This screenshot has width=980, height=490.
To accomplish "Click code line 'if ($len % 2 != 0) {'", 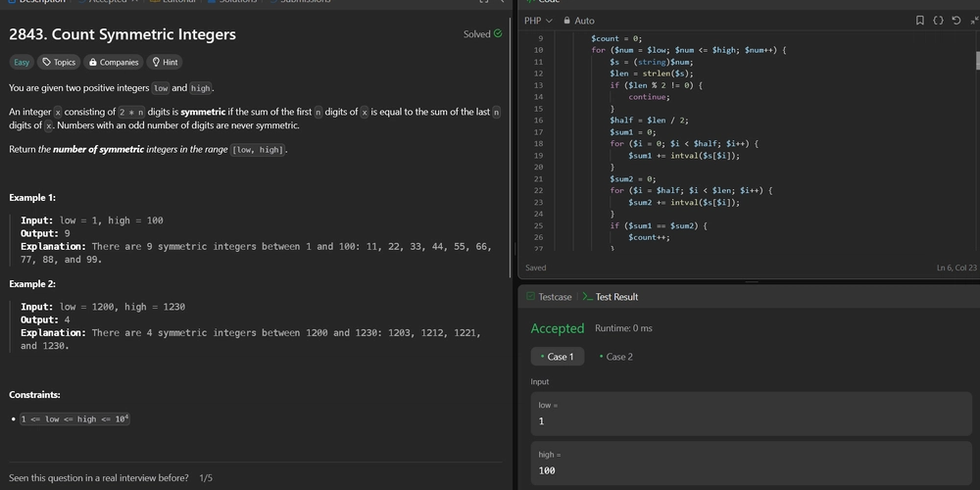I will 657,85.
